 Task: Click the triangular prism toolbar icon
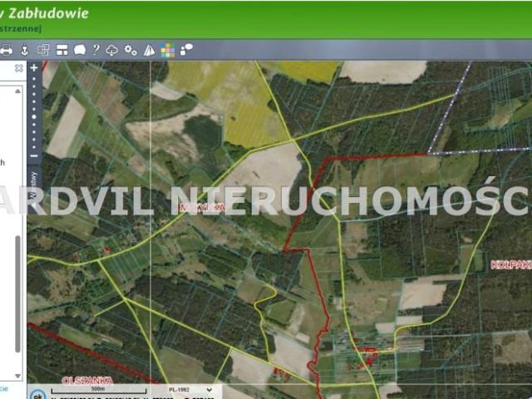pos(149,50)
